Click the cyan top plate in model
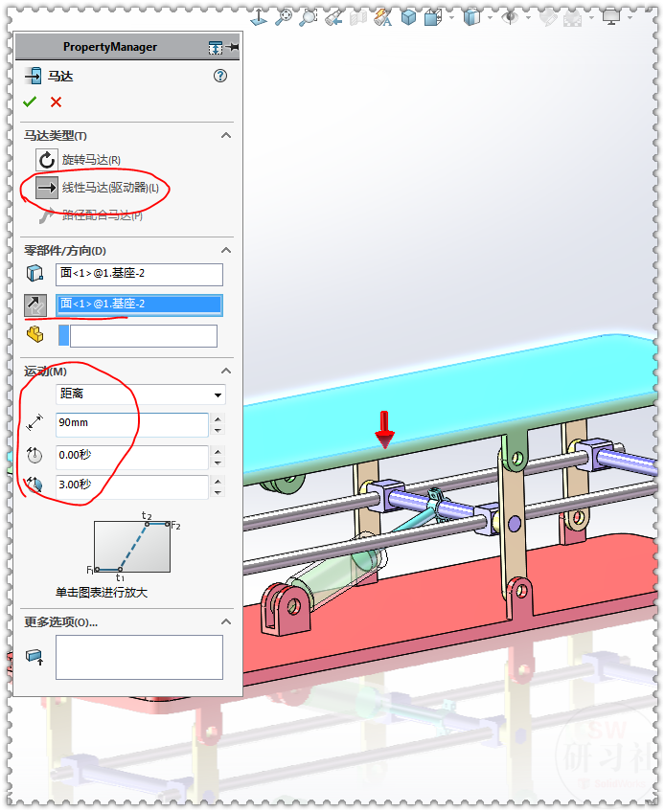This screenshot has height=812, width=665. point(451,399)
